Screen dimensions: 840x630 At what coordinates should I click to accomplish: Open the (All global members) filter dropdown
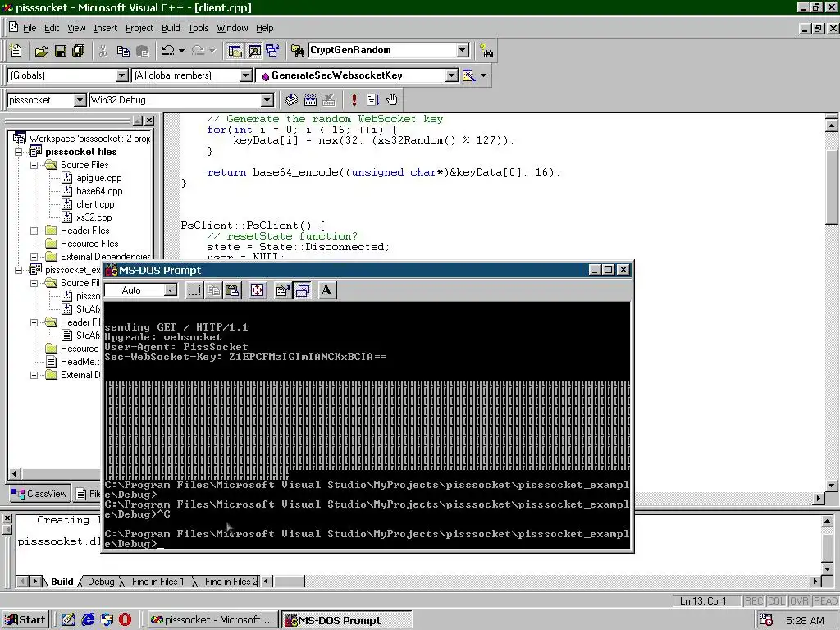pyautogui.click(x=246, y=75)
